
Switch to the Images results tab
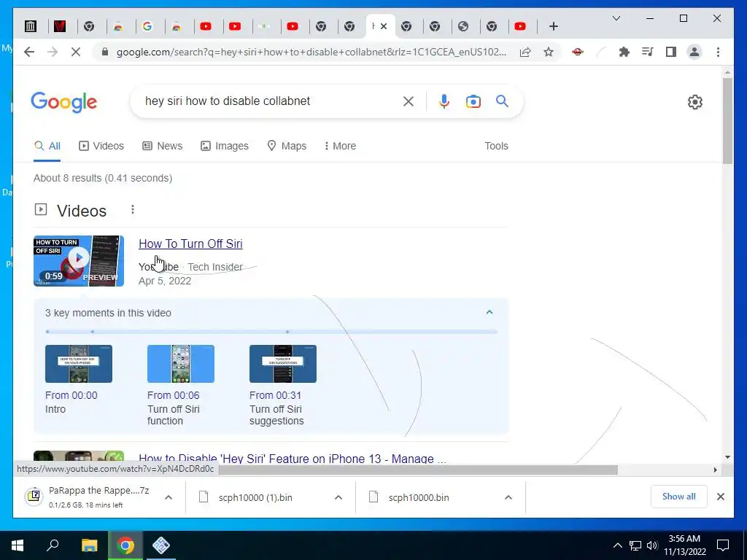pyautogui.click(x=225, y=146)
